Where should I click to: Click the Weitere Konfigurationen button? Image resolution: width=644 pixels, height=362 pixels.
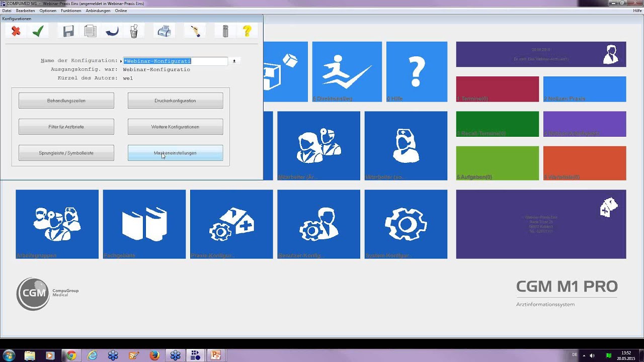coord(175,127)
